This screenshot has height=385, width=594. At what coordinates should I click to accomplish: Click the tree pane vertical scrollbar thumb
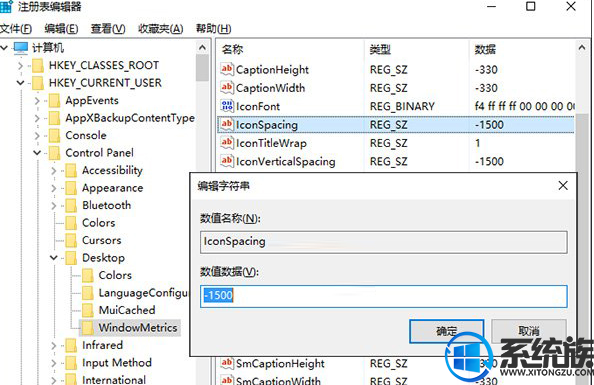click(202, 68)
